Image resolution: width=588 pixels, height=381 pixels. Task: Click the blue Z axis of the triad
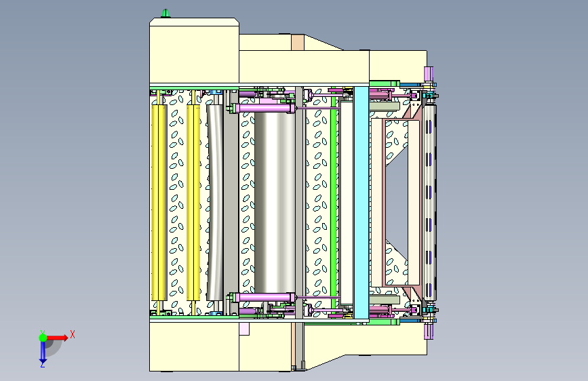coord(43,353)
